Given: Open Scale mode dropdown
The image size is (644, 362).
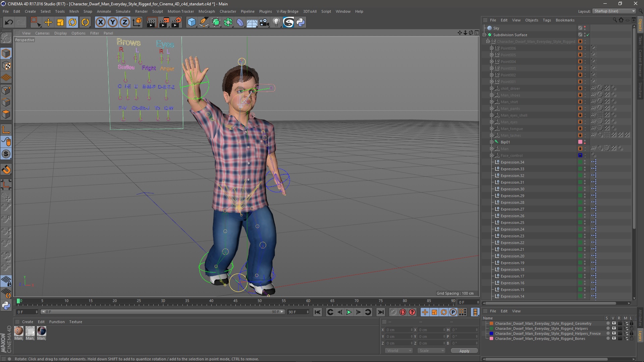Looking at the screenshot, I should (431, 351).
